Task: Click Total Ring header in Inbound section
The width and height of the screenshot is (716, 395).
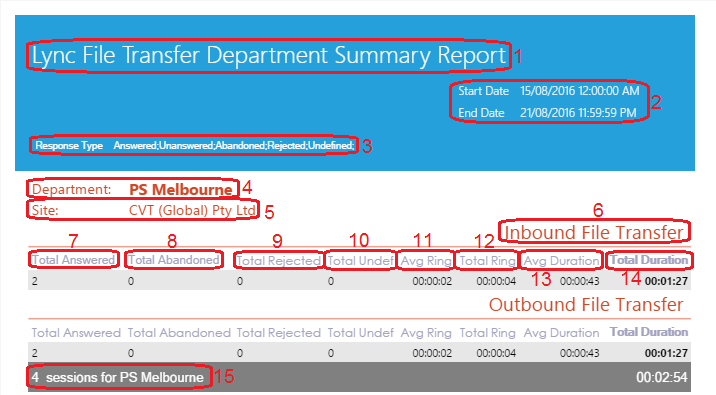Action: click(x=487, y=261)
